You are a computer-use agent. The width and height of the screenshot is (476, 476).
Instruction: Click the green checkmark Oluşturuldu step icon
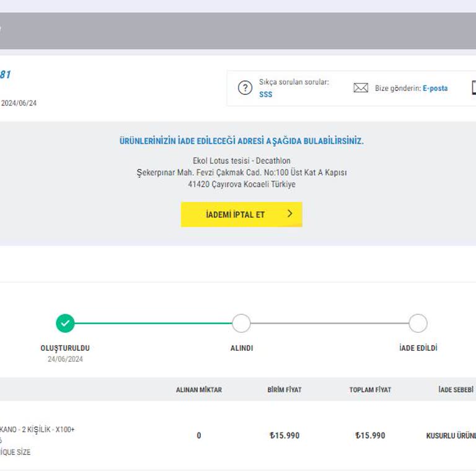65,323
